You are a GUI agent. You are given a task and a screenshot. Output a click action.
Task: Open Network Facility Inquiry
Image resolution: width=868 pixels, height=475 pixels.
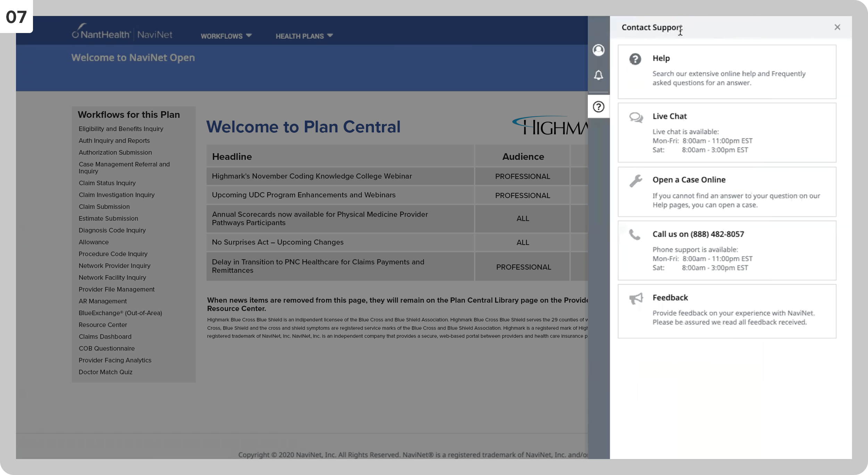[112, 277]
